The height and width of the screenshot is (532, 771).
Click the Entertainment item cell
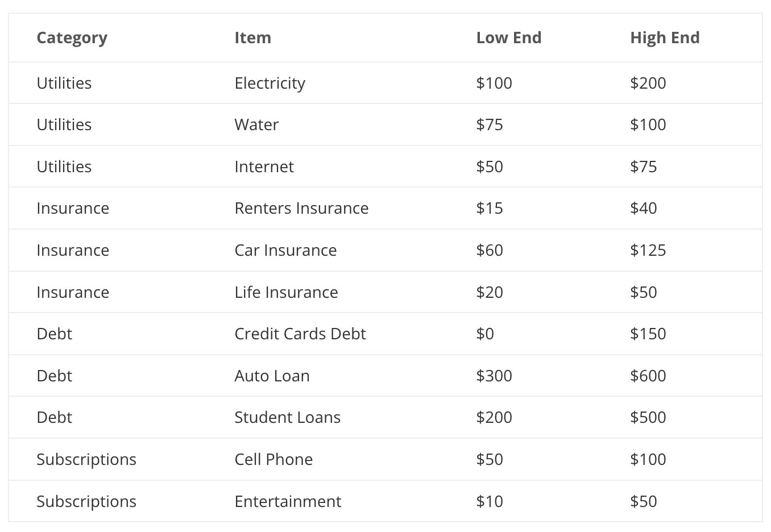coord(288,501)
